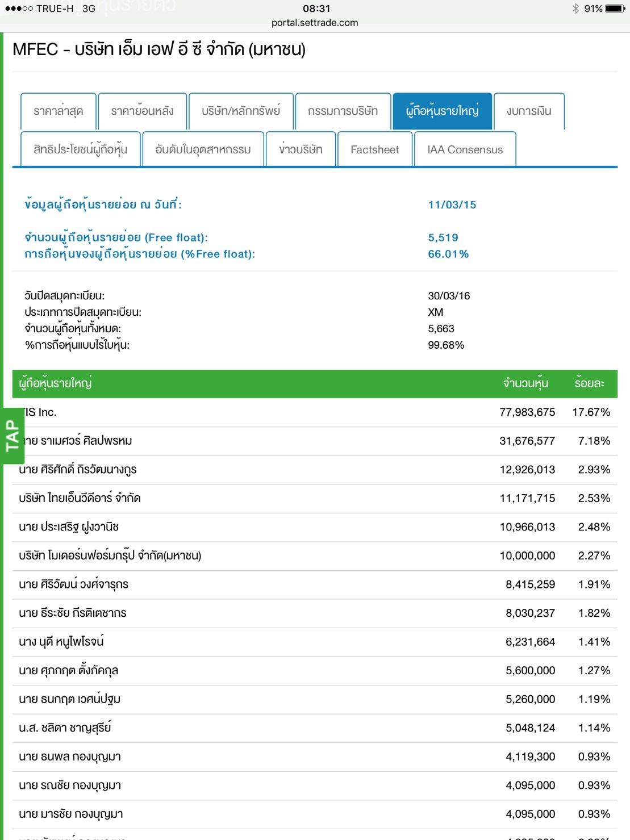Open the อันดับในอุตสาหกรรม tab
The image size is (630, 840).
[x=203, y=149]
